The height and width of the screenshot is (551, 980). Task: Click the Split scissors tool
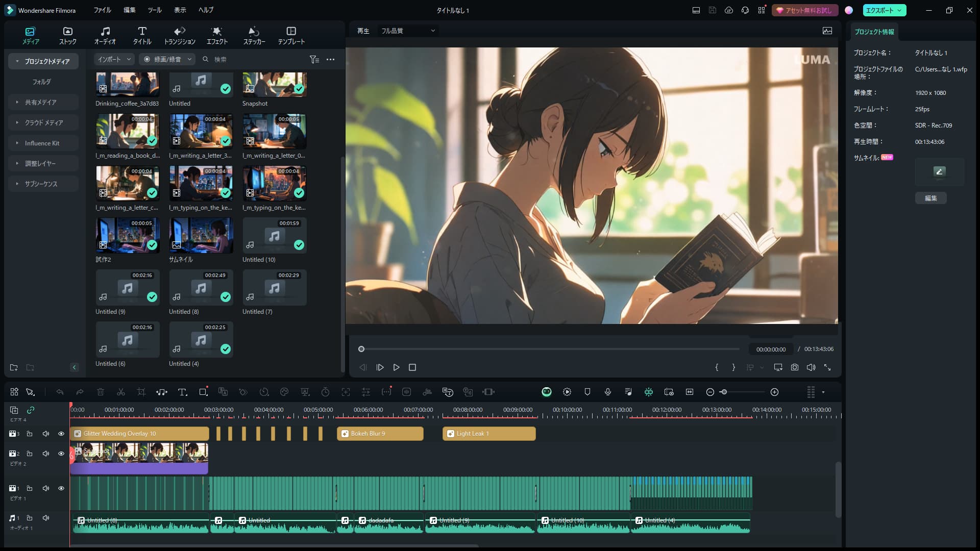[121, 392]
